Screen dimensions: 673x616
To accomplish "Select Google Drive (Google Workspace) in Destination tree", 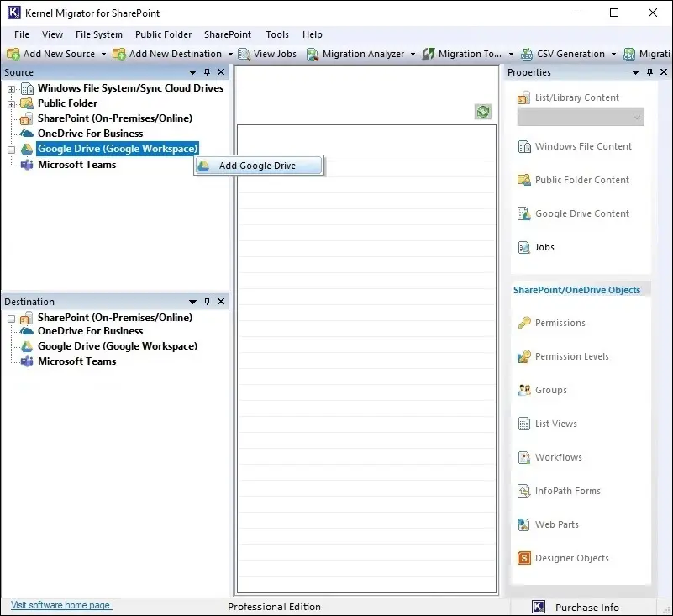I will point(118,346).
